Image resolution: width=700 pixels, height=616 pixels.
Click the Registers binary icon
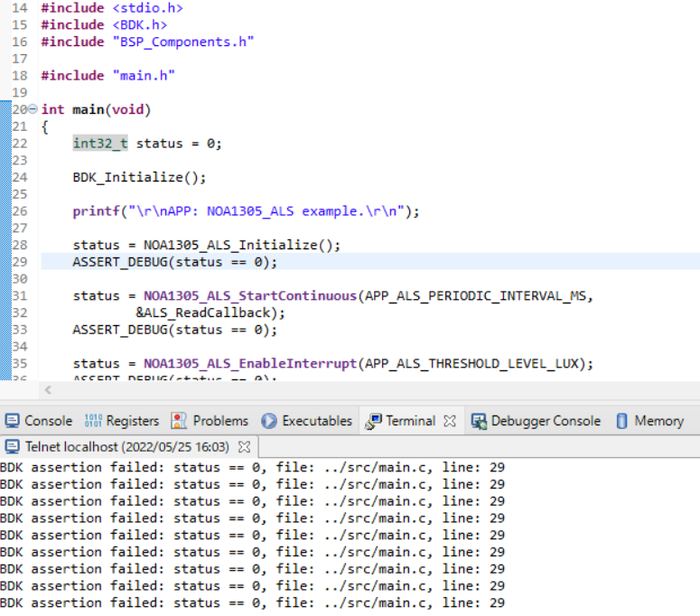pos(93,421)
